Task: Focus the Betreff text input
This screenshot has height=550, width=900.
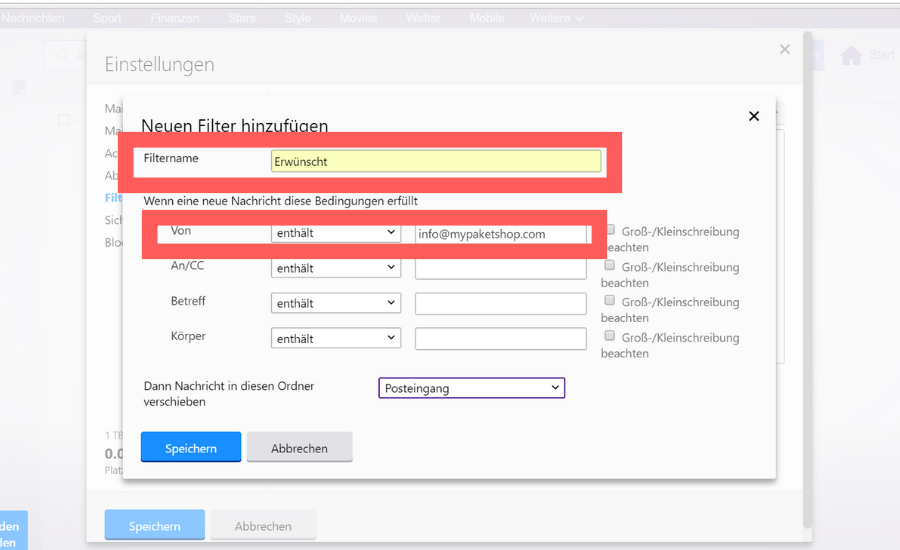Action: click(501, 303)
